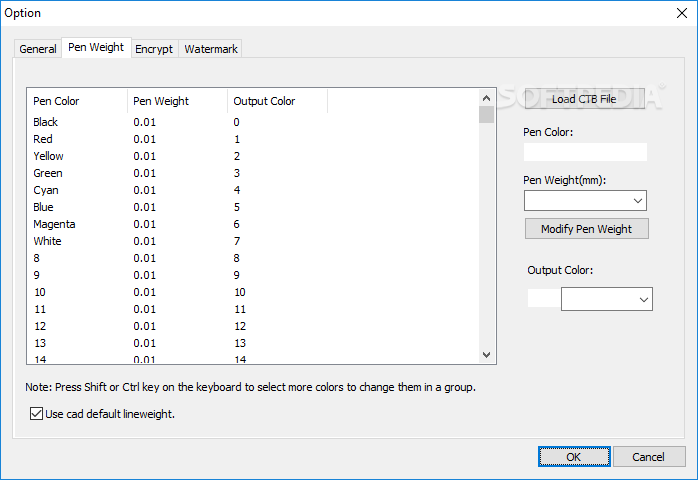Click the Load CTB File button
Viewport: 698px width, 480px height.
584,99
